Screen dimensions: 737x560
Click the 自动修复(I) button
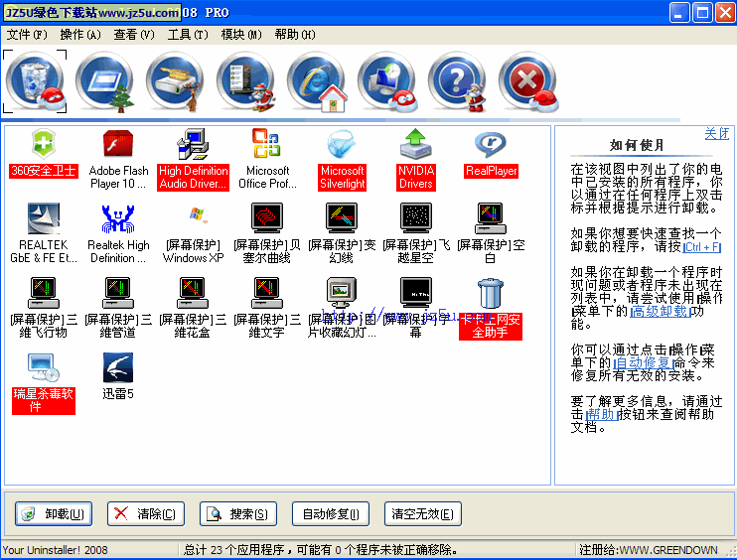coord(331,514)
